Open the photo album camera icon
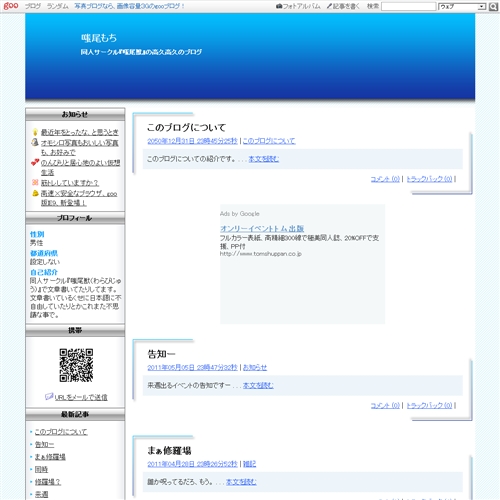Image resolution: width=500 pixels, height=500 pixels. pos(279,6)
